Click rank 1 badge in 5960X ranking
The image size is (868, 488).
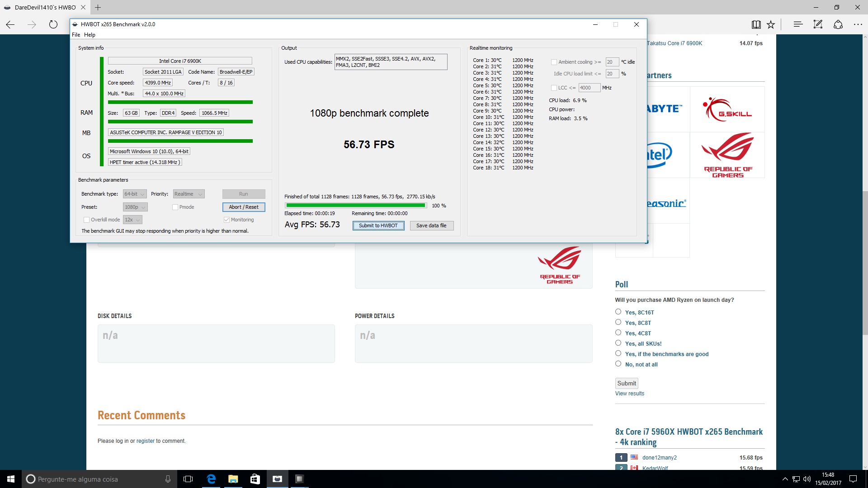click(621, 458)
